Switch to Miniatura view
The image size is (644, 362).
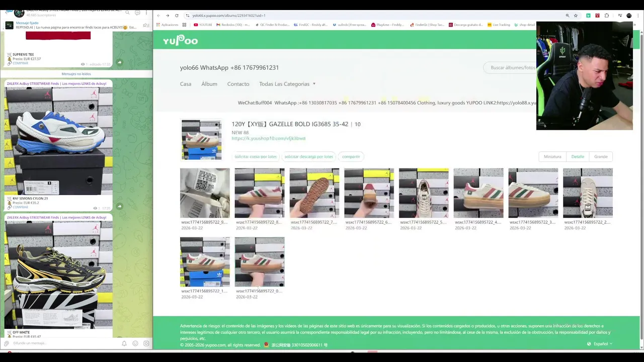tap(552, 156)
